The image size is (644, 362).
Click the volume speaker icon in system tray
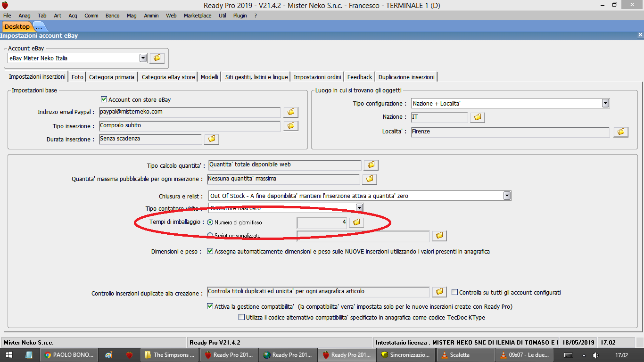(x=596, y=355)
